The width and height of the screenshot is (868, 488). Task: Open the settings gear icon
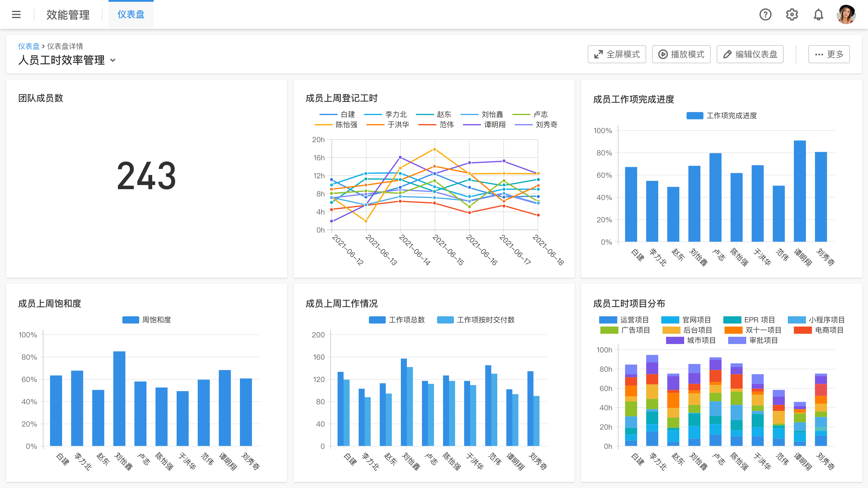click(x=792, y=14)
